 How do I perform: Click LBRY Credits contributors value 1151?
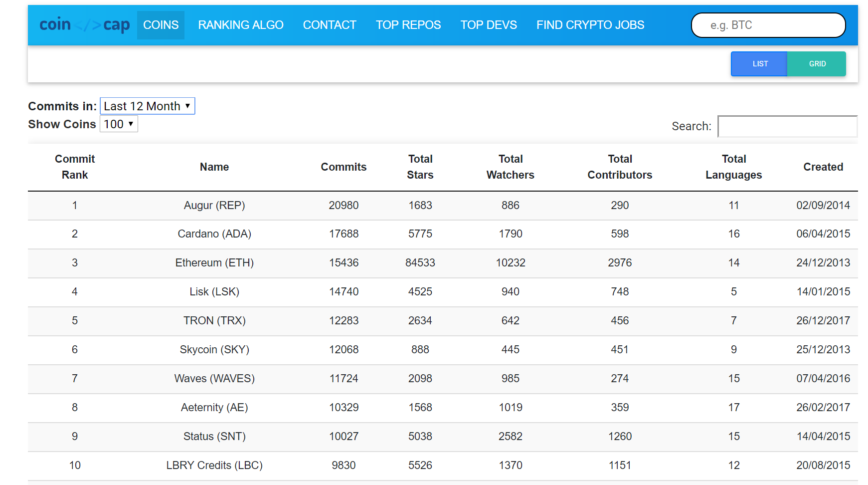(620, 466)
